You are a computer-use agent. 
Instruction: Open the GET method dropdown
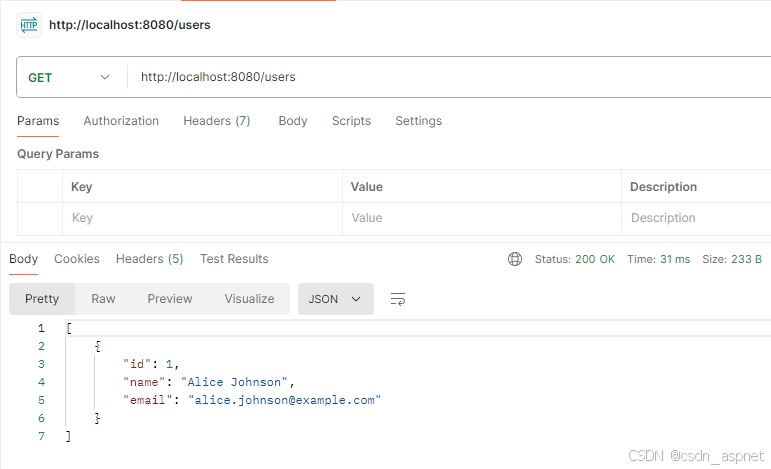(x=69, y=78)
